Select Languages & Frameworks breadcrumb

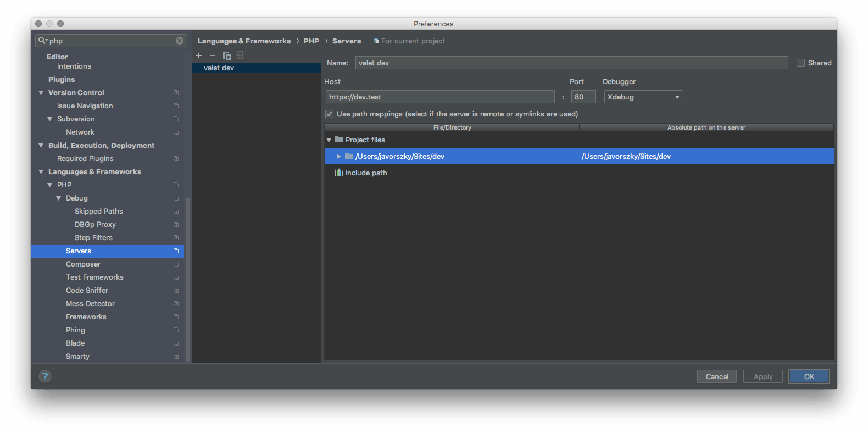(x=244, y=41)
